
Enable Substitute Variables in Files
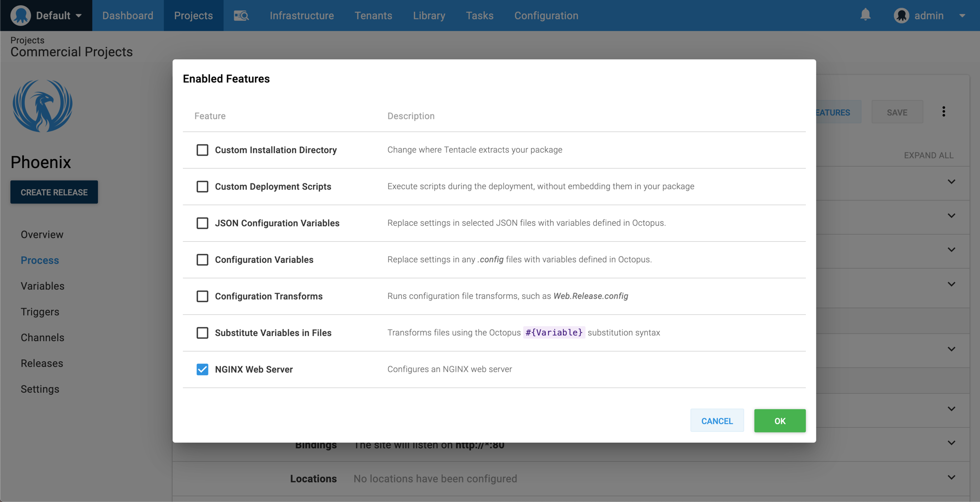202,333
